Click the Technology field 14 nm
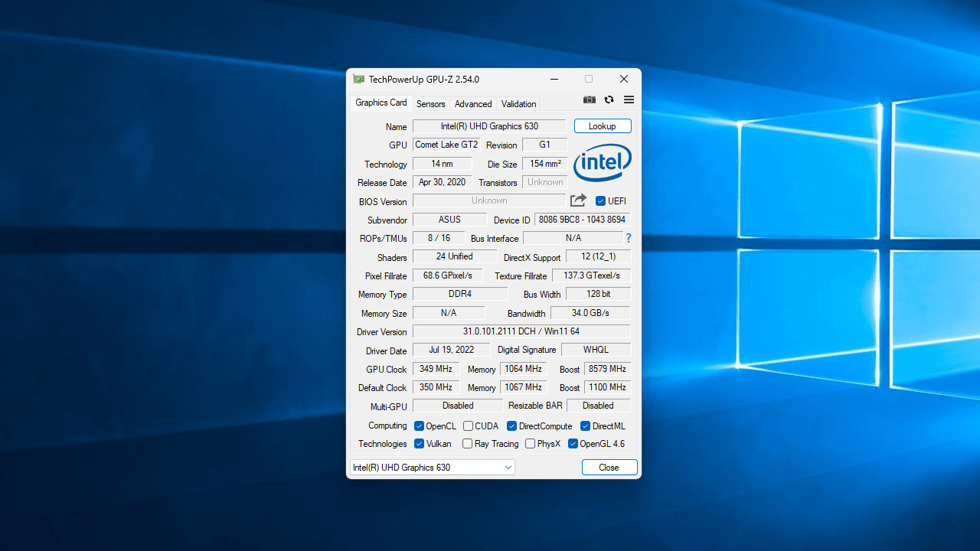The height and width of the screenshot is (551, 980). tap(442, 164)
